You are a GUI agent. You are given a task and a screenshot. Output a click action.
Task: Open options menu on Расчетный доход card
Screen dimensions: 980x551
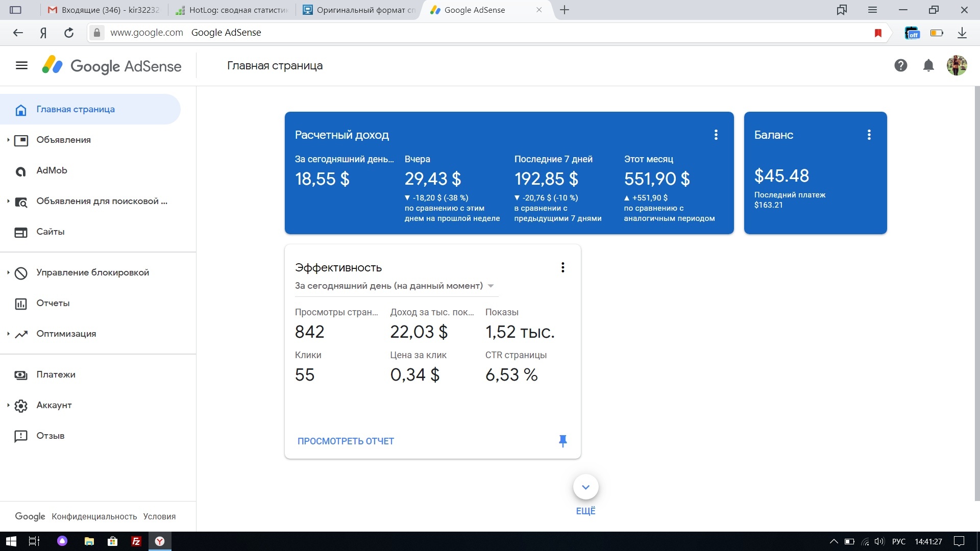point(716,135)
